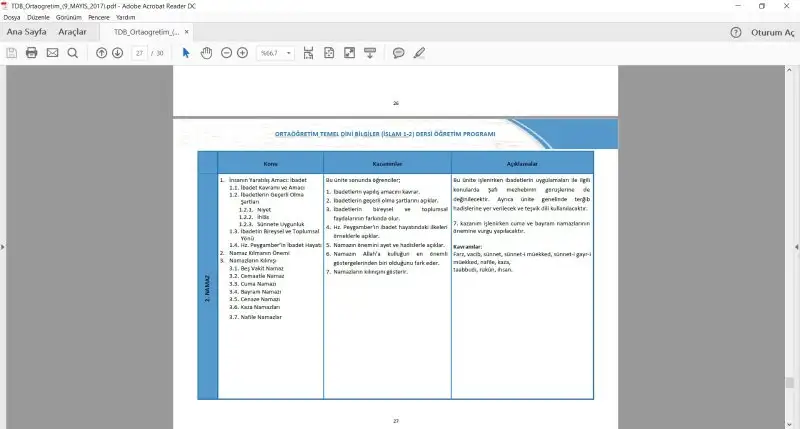This screenshot has height=429, width=800.
Task: Click the scrollbar up arrow
Action: click(790, 69)
